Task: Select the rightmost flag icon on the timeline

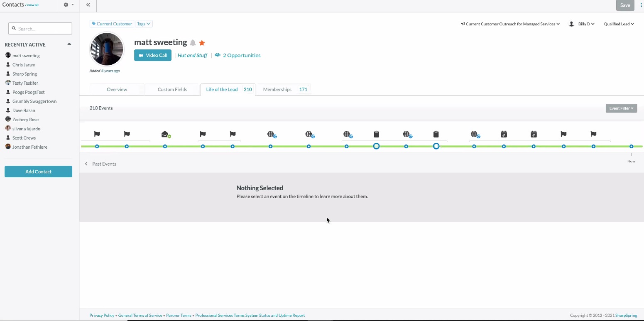Action: 594,134
